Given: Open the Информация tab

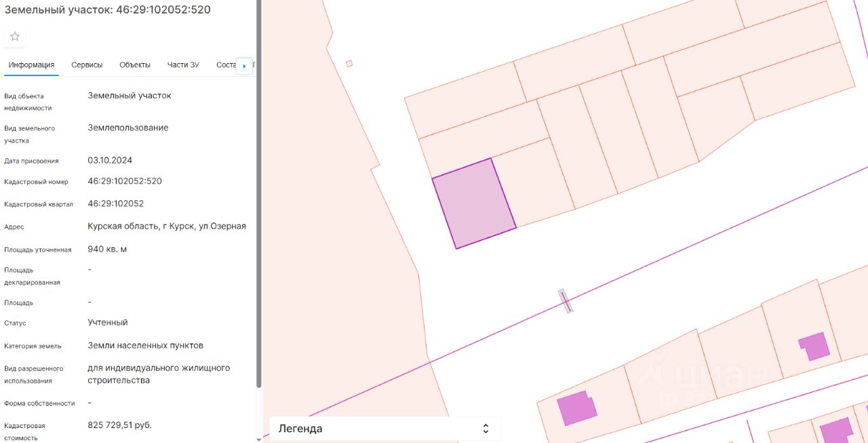Looking at the screenshot, I should coord(31,65).
